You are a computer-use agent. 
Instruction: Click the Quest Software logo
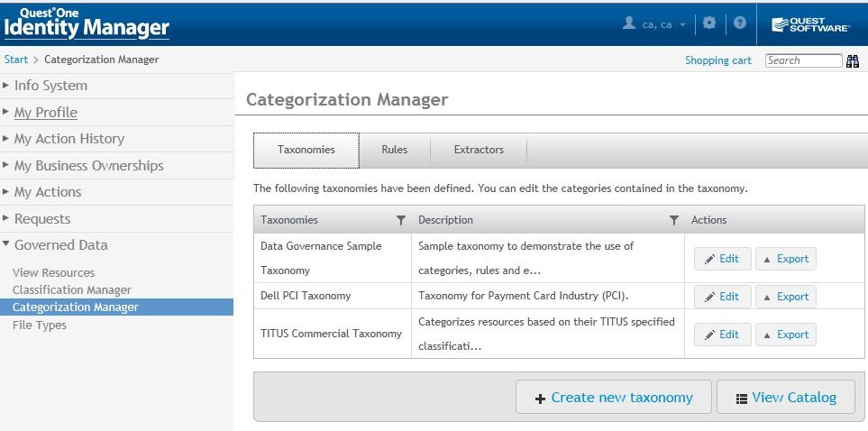810,24
